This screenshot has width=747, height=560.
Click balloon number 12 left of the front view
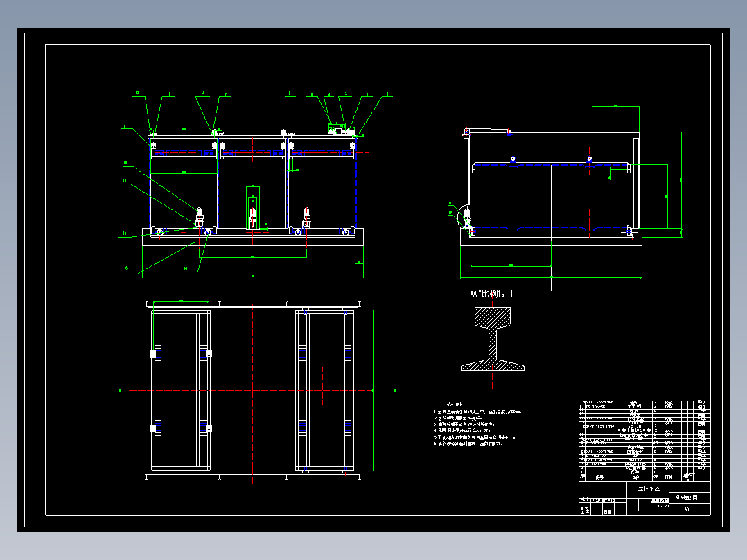pos(125,181)
